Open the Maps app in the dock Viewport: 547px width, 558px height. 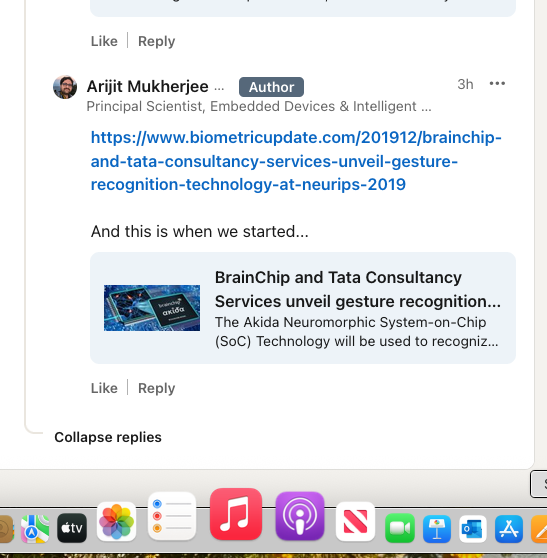(x=35, y=528)
